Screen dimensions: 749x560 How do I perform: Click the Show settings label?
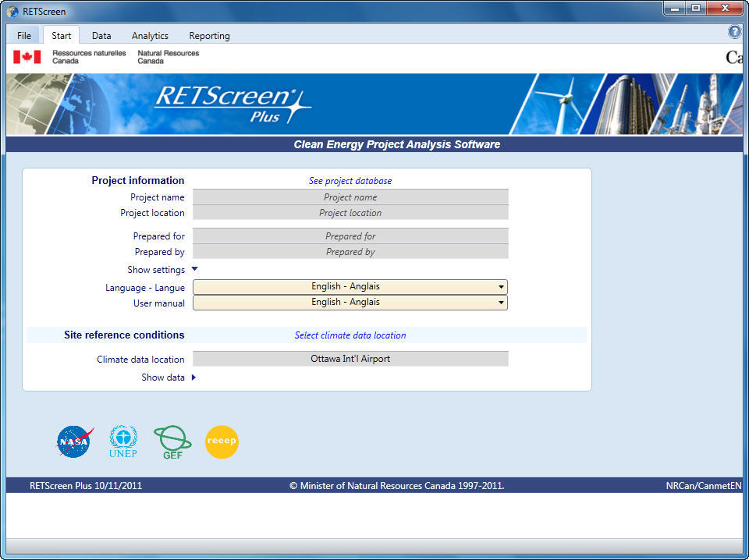(156, 270)
